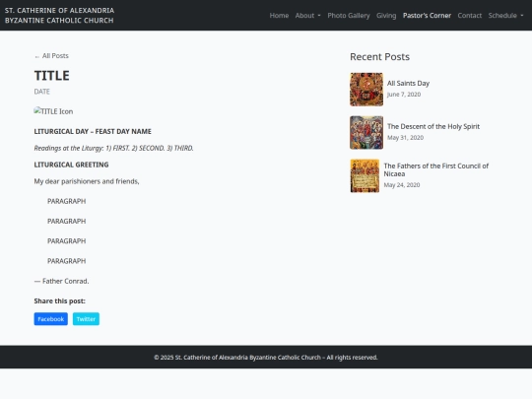This screenshot has height=399, width=532.
Task: Open the Descent of the Holy Spirit thumbnail
Action: [x=366, y=133]
